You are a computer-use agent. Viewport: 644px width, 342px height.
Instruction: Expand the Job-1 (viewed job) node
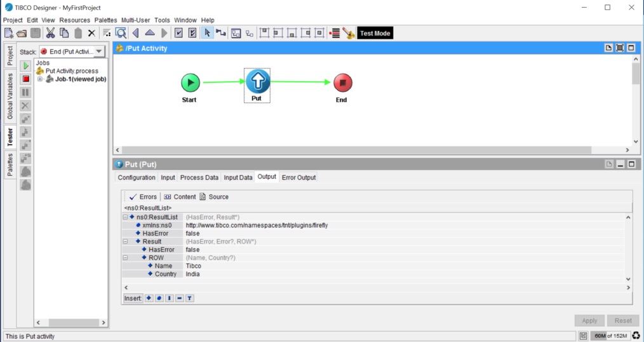pyautogui.click(x=40, y=79)
